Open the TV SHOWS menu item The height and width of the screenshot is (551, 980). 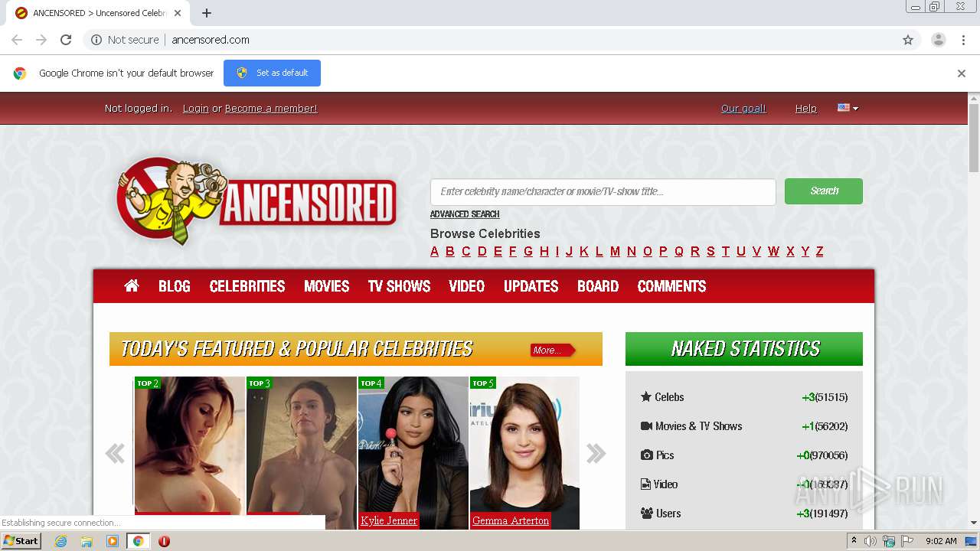pyautogui.click(x=399, y=286)
